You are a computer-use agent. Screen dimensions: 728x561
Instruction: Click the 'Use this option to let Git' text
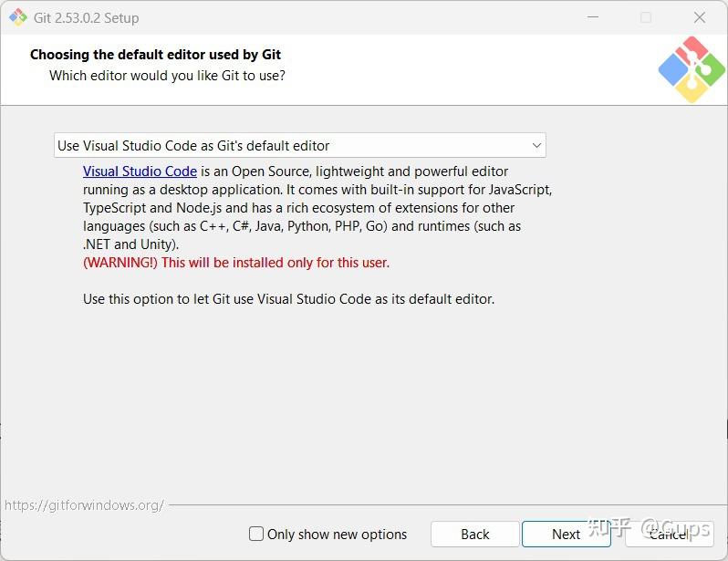(288, 299)
